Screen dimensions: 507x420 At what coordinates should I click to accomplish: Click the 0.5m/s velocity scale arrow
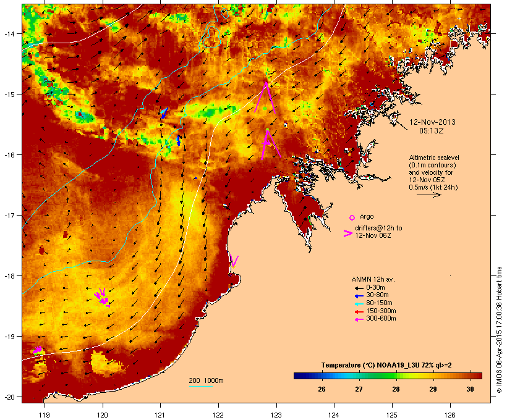click(428, 195)
